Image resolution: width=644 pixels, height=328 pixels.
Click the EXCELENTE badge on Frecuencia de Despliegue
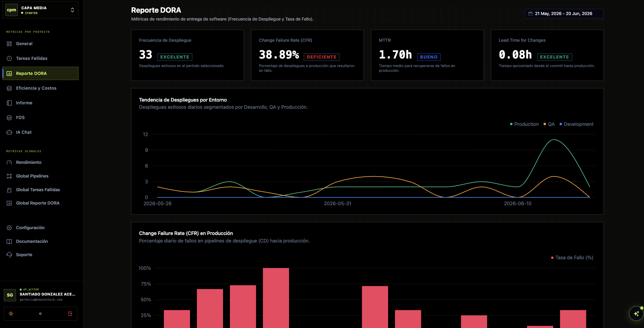[x=175, y=57]
